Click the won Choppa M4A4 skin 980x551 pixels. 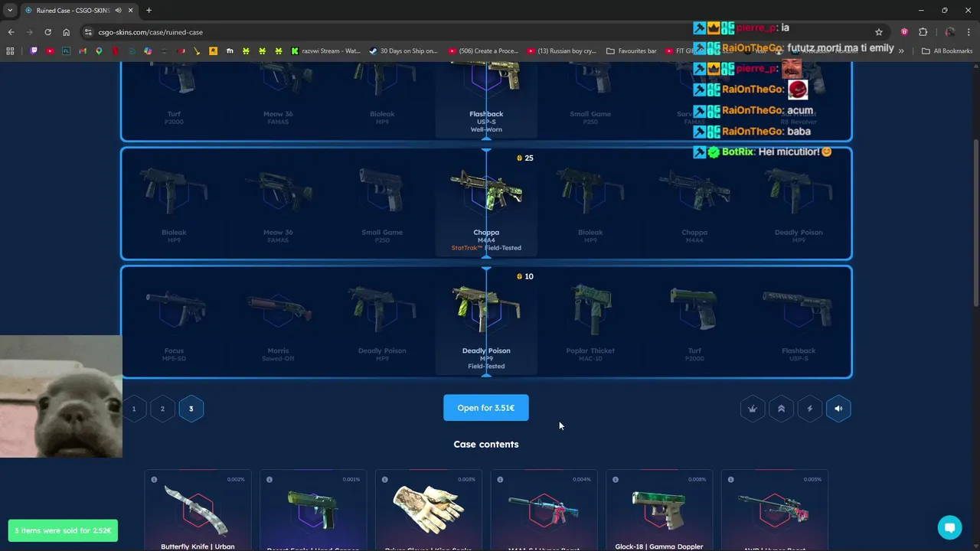coord(486,191)
